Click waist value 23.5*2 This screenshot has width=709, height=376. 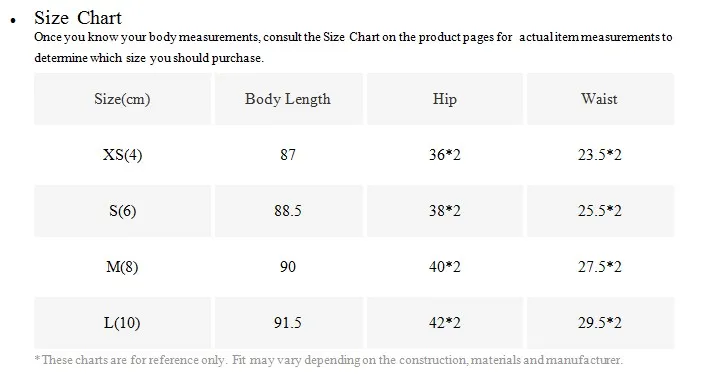pos(600,155)
